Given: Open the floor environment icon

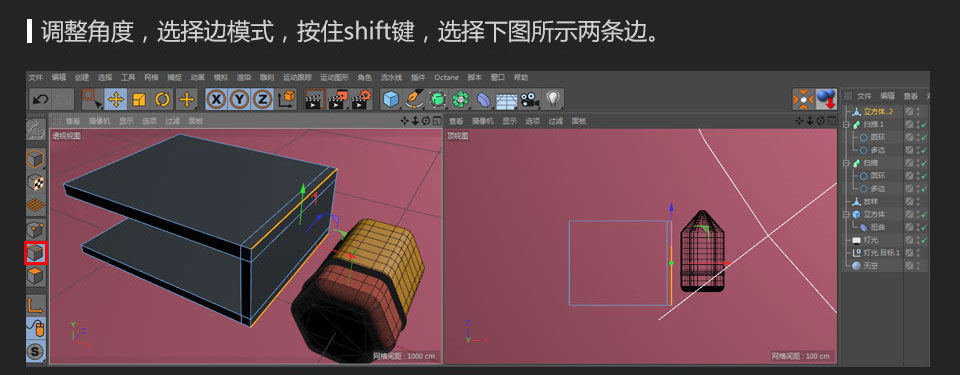Looking at the screenshot, I should point(507,99).
